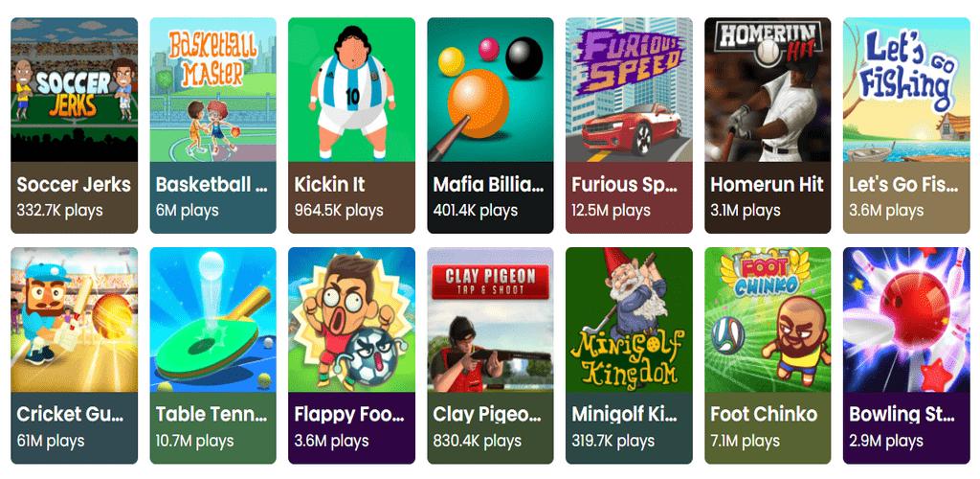Open the Basketball Master game artwork
Screen dimensions: 980x479
coord(213,89)
